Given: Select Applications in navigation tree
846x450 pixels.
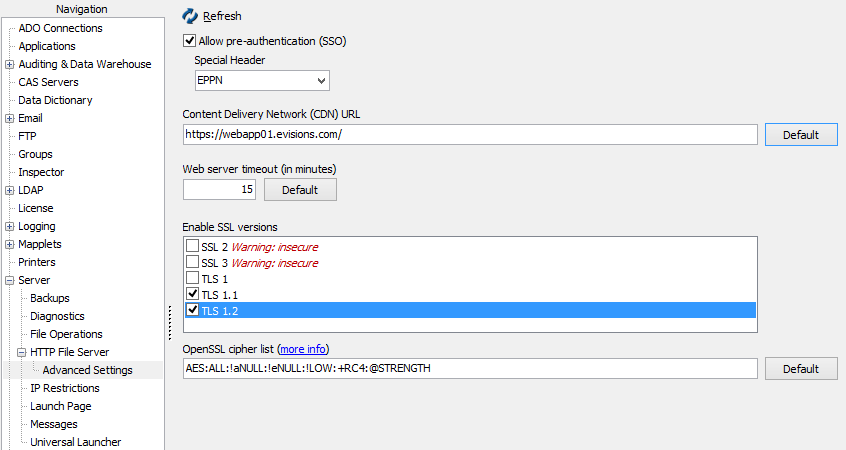Looking at the screenshot, I should pyautogui.click(x=47, y=46).
